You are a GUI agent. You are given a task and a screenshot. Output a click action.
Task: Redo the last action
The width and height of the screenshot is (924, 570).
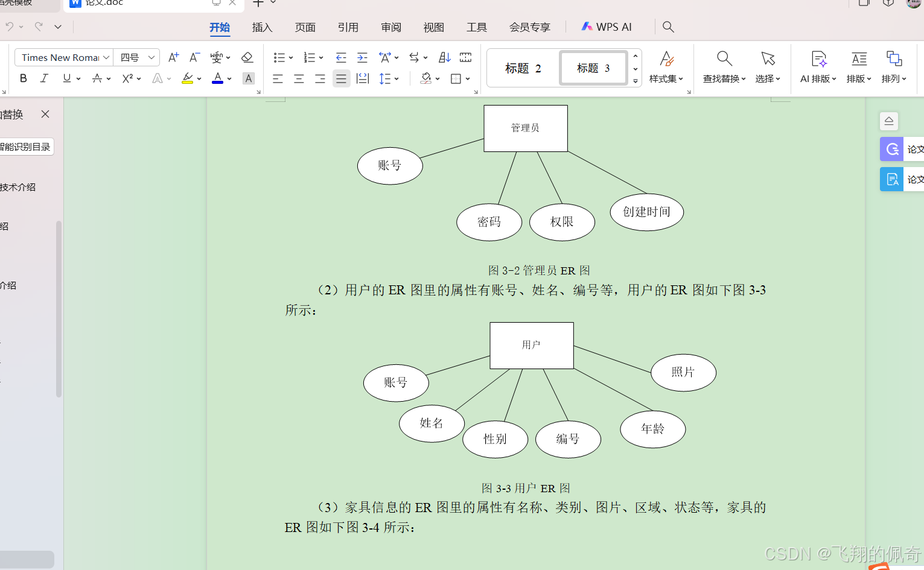pos(39,27)
